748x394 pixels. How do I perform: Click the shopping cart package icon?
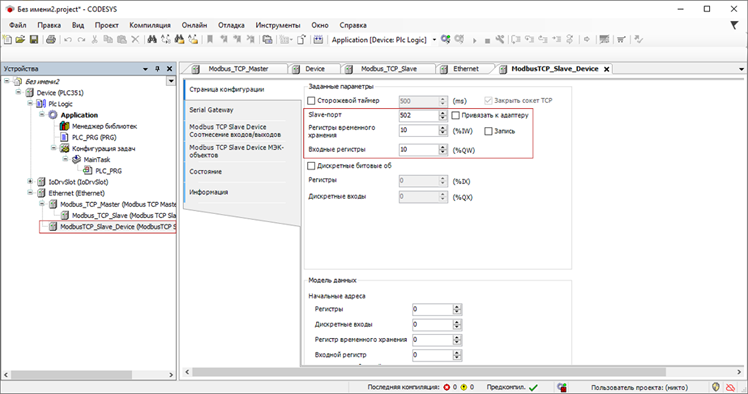point(621,40)
